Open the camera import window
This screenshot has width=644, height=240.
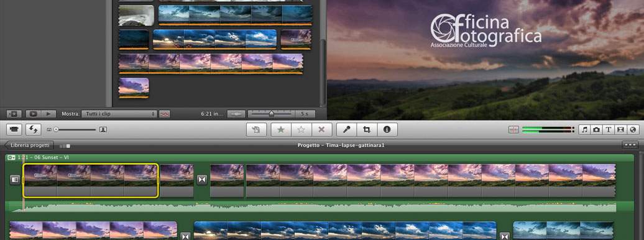(x=14, y=130)
